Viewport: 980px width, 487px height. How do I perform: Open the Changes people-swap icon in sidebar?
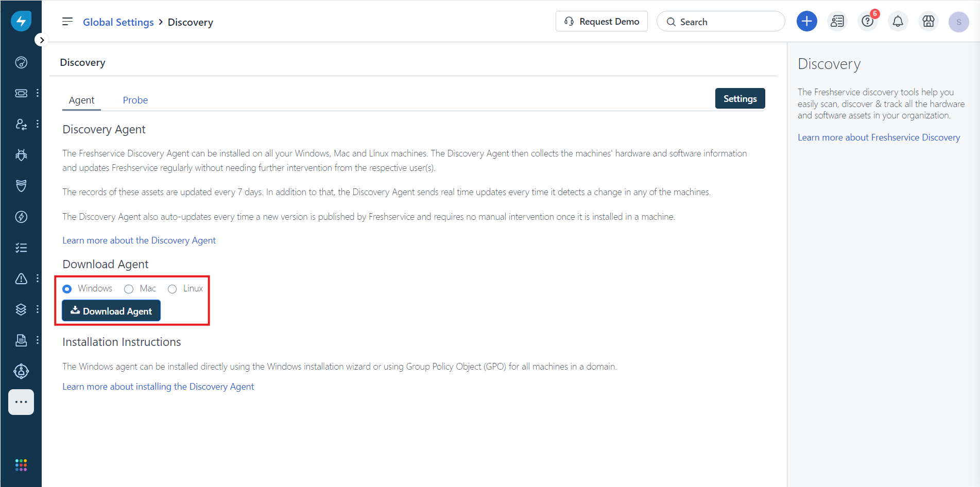coord(21,124)
